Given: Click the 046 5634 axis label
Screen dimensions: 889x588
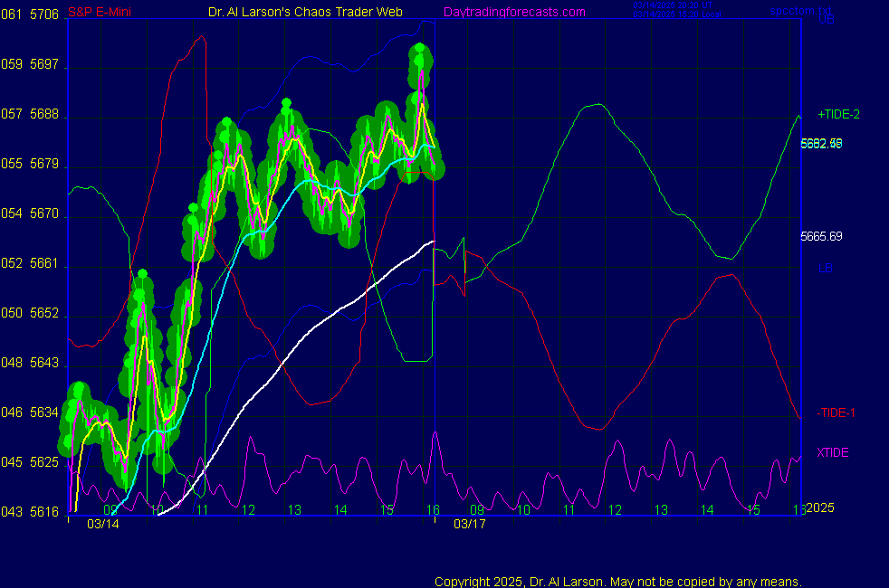Looking at the screenshot, I should point(30,413).
